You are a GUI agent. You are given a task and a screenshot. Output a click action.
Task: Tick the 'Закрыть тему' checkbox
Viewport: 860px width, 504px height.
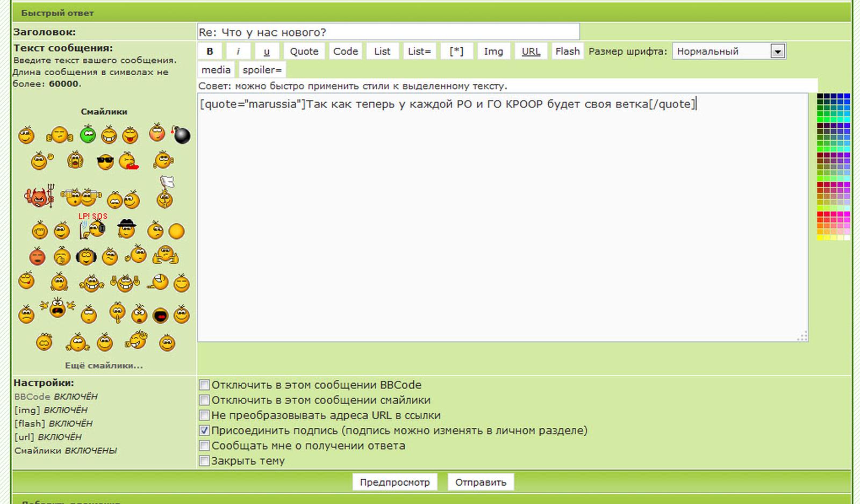tap(204, 460)
